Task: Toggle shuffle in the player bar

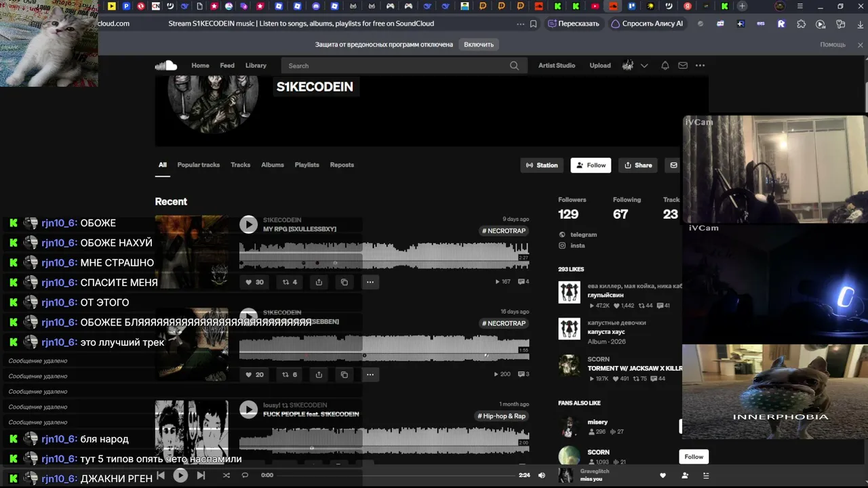Action: 226,475
